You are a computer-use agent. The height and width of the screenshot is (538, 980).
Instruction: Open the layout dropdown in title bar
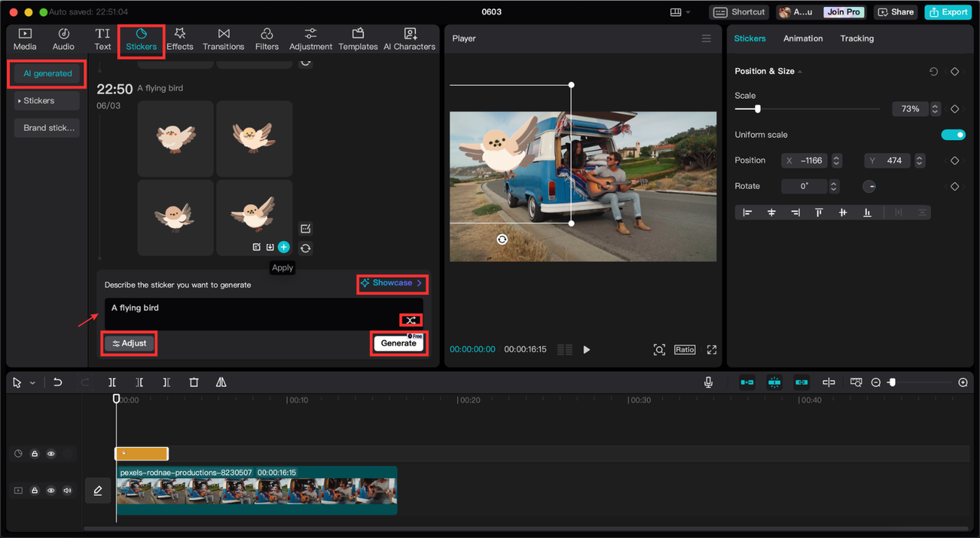(x=680, y=12)
